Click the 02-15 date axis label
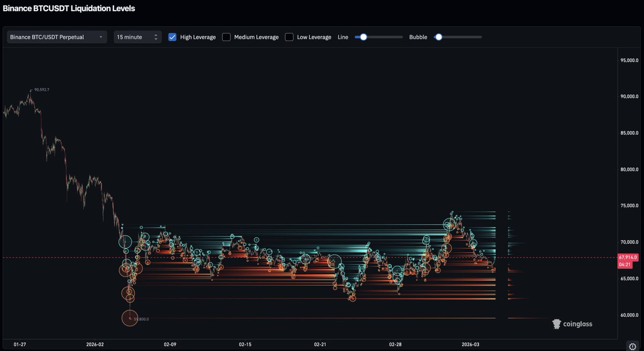This screenshot has width=644, height=351. pos(245,343)
